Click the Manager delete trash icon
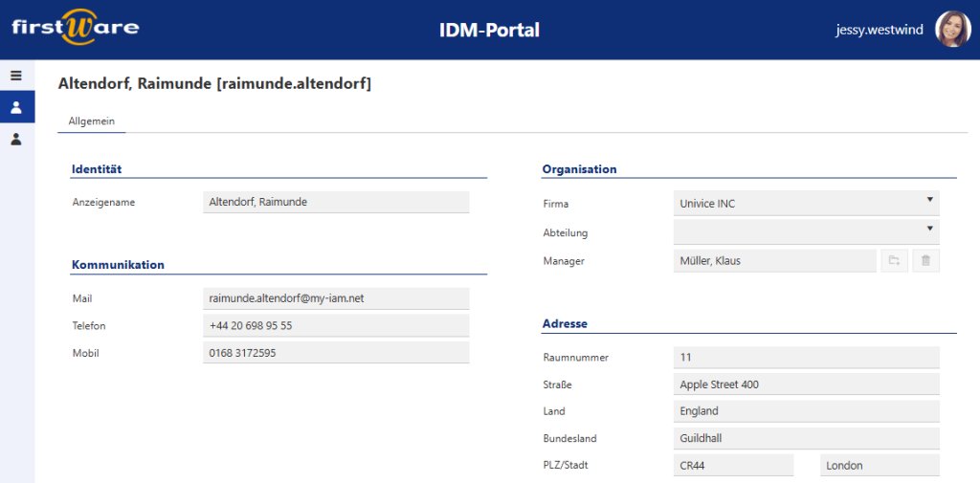 pyautogui.click(x=925, y=260)
